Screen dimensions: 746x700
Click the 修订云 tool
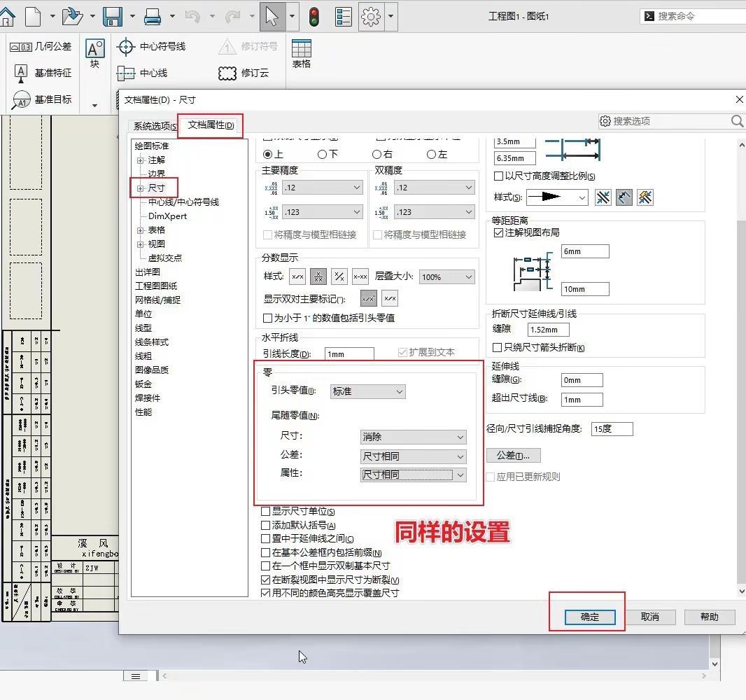tap(243, 73)
